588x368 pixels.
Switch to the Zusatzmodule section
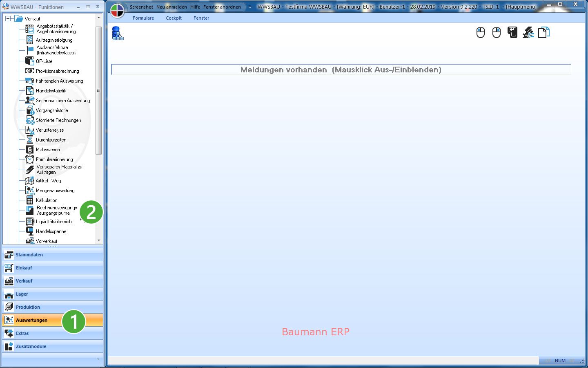tap(53, 346)
